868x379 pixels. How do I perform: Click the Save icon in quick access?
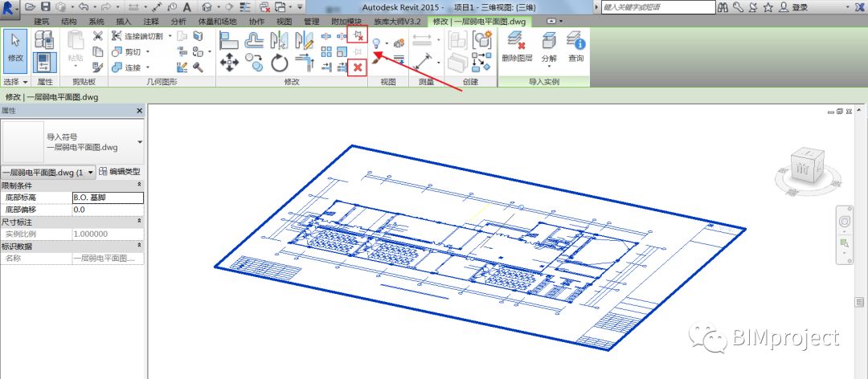coord(46,7)
